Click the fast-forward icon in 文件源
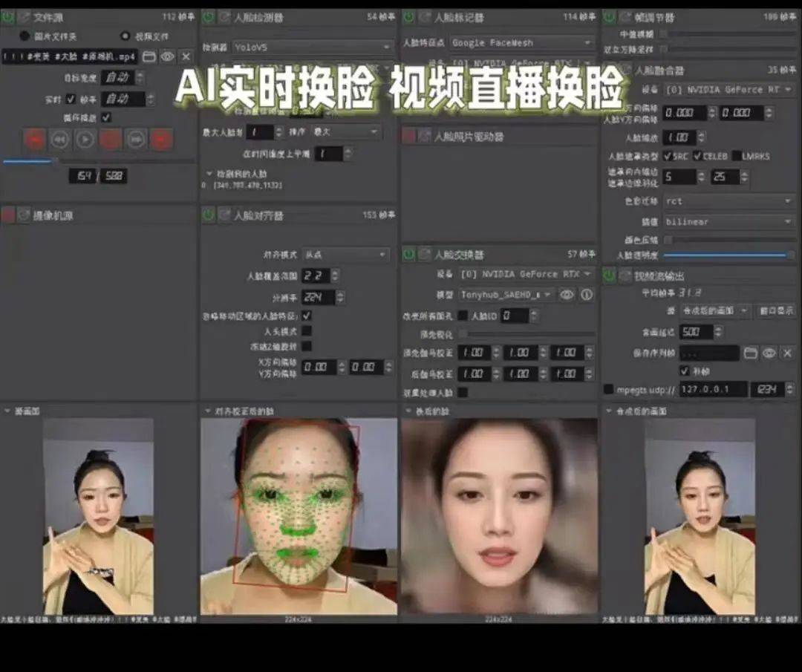Viewport: 802px width, 672px height. 137,139
